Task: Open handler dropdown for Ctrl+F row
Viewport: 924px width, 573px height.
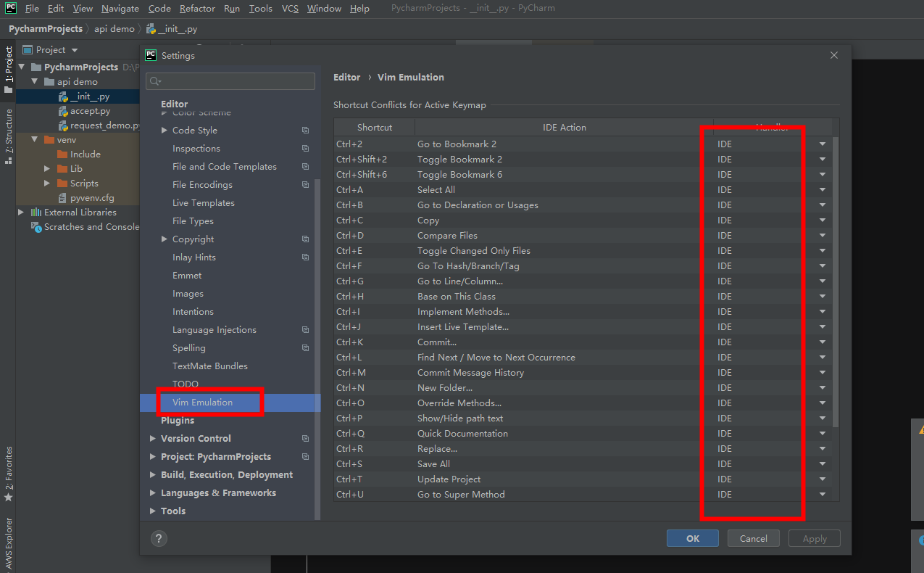Action: tap(823, 266)
